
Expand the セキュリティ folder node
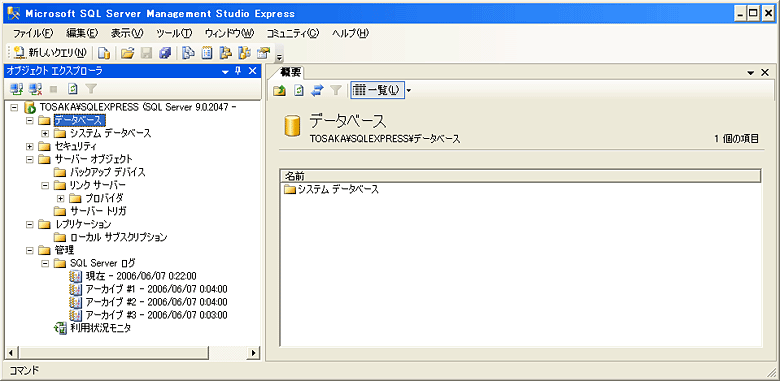coord(29,147)
